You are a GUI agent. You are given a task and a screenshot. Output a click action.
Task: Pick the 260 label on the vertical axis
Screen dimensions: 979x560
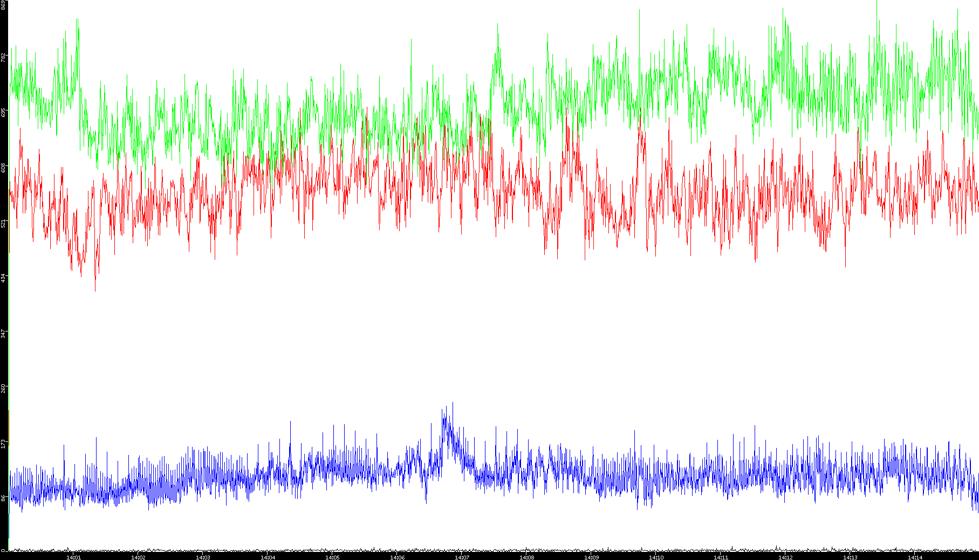(3, 389)
